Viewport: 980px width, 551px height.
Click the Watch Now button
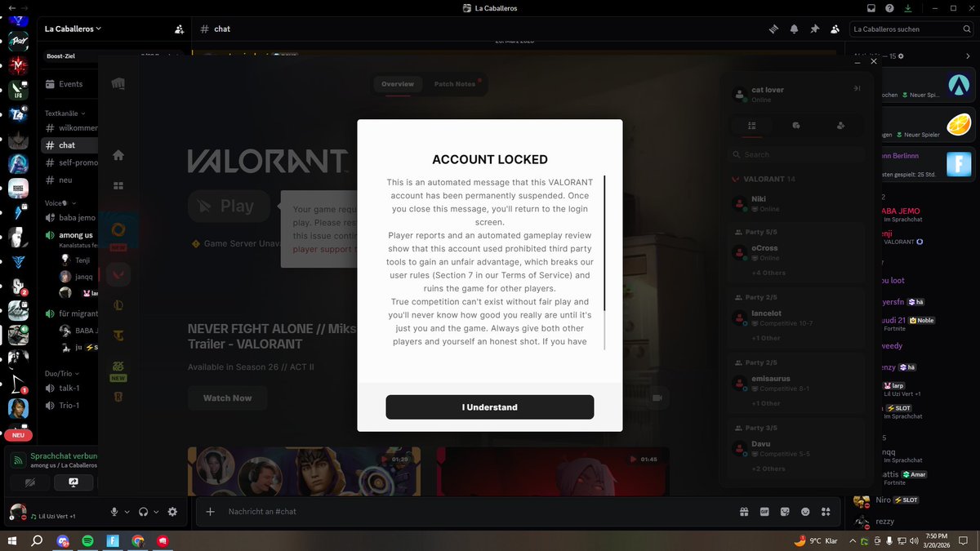coord(228,398)
